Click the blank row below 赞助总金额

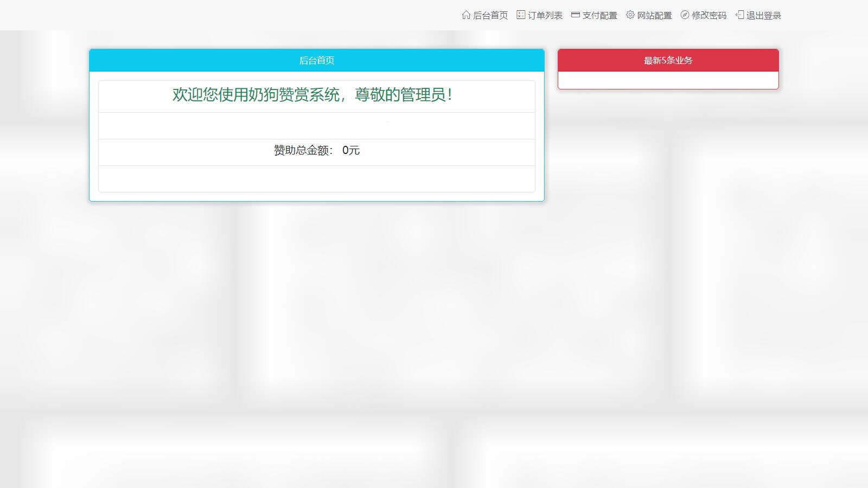(317, 178)
